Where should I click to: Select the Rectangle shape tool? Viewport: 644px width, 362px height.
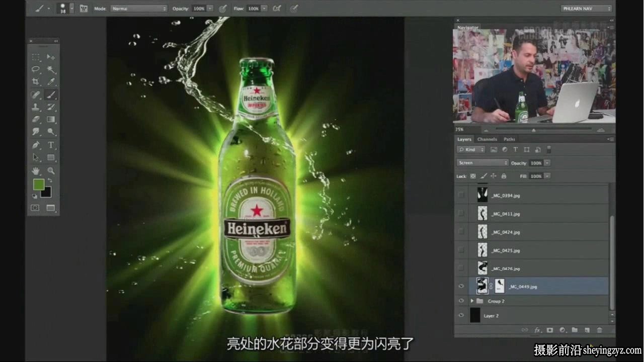pyautogui.click(x=51, y=157)
